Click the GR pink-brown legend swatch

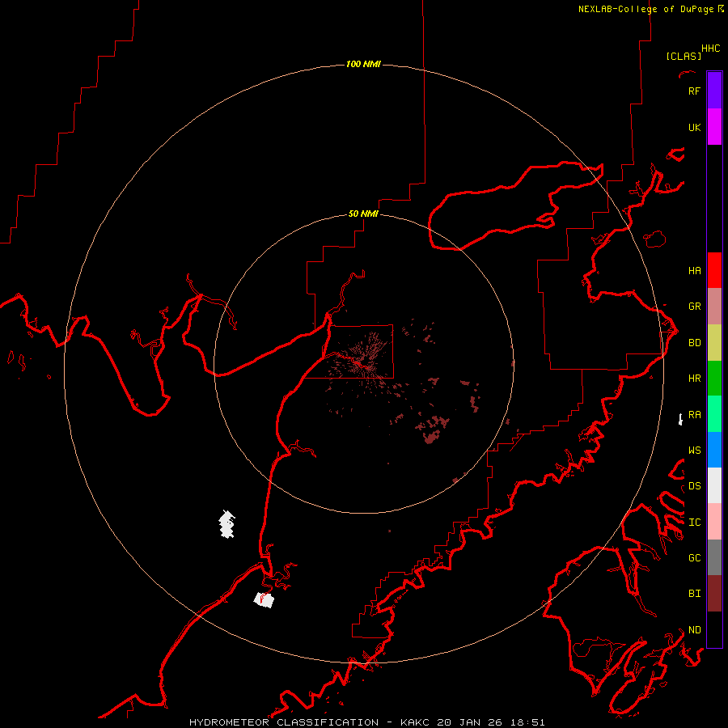coord(714,307)
